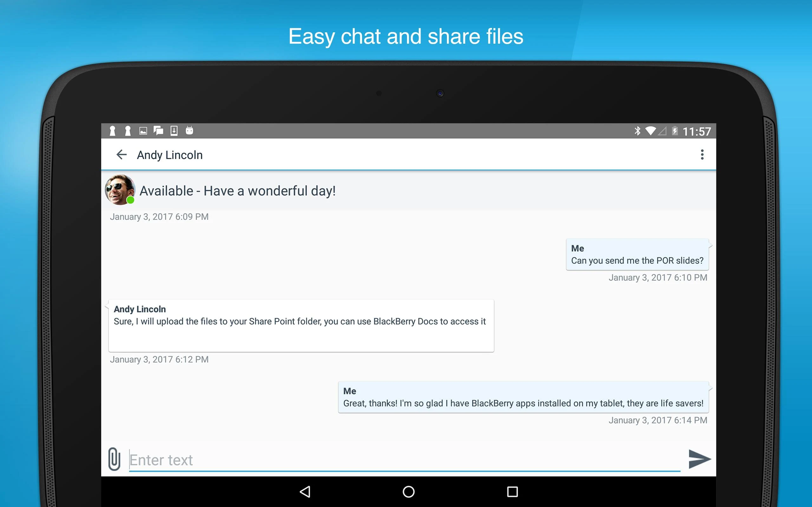Viewport: 812px width, 507px height.
Task: Tap the image notification icon in status bar
Action: coord(143,131)
